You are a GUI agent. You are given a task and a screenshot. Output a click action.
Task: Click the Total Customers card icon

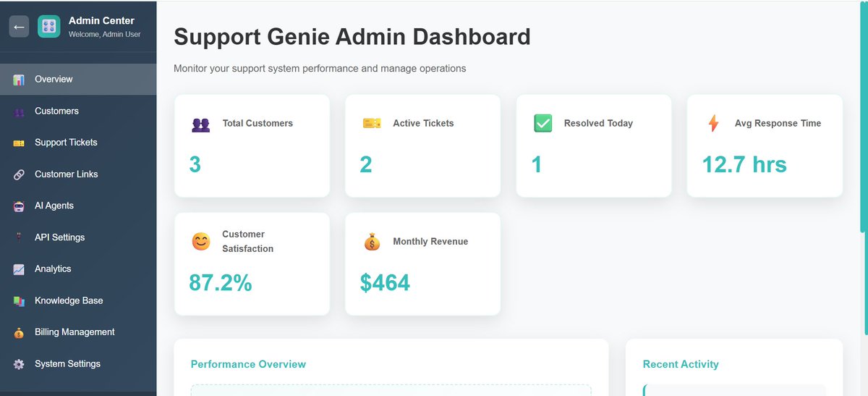tap(200, 124)
